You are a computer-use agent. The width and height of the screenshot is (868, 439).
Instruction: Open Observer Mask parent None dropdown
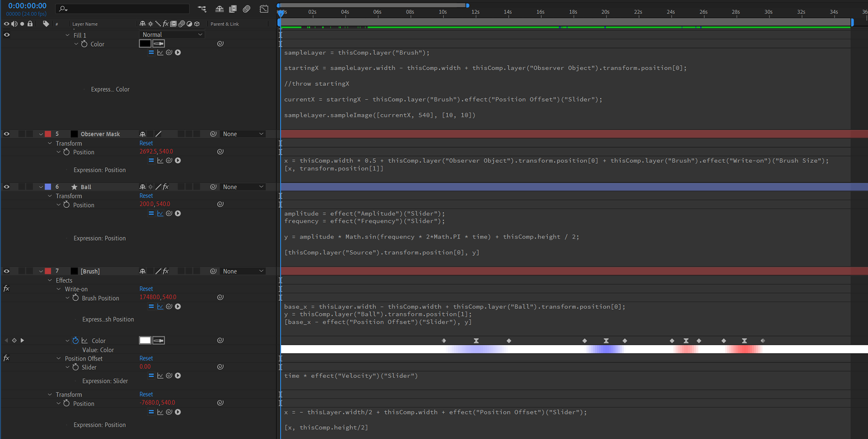242,134
